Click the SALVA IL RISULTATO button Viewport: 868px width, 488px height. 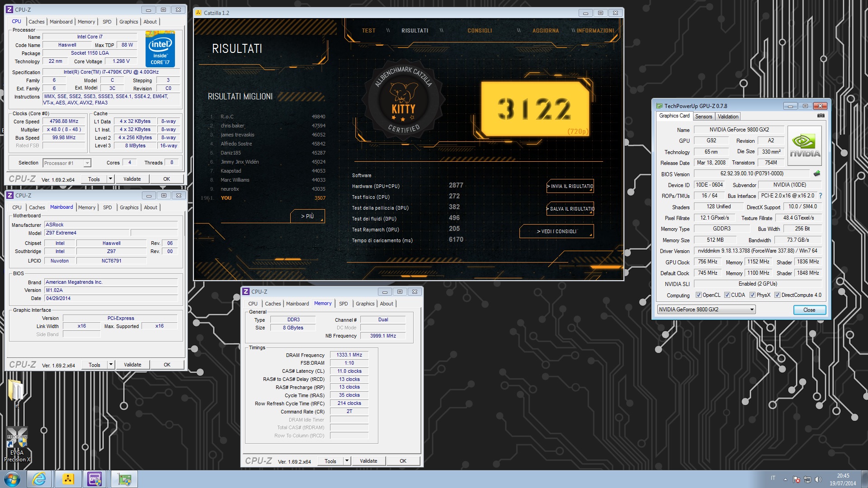[x=570, y=209]
